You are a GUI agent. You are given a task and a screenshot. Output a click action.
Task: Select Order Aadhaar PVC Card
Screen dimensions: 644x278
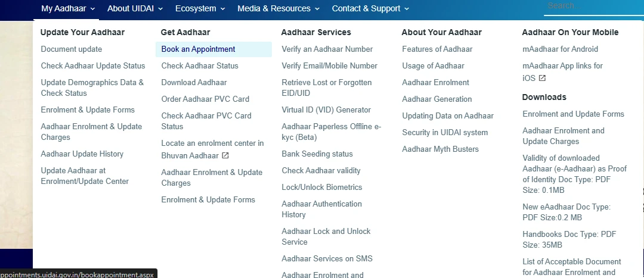click(x=205, y=99)
